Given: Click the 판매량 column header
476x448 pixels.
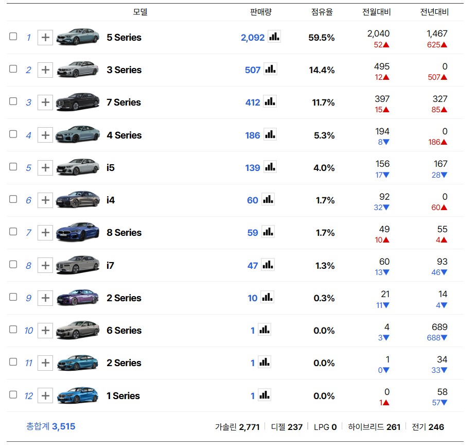Looking at the screenshot, I should click(261, 12).
